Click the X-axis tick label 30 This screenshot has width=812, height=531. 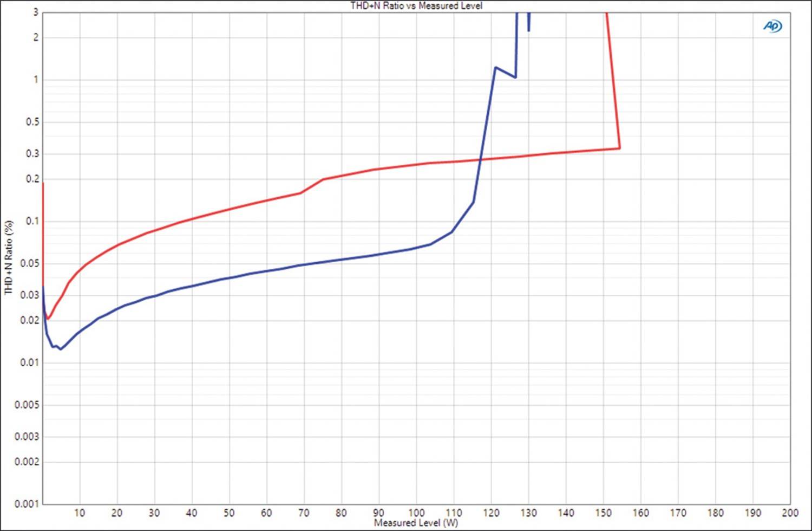[x=154, y=513]
